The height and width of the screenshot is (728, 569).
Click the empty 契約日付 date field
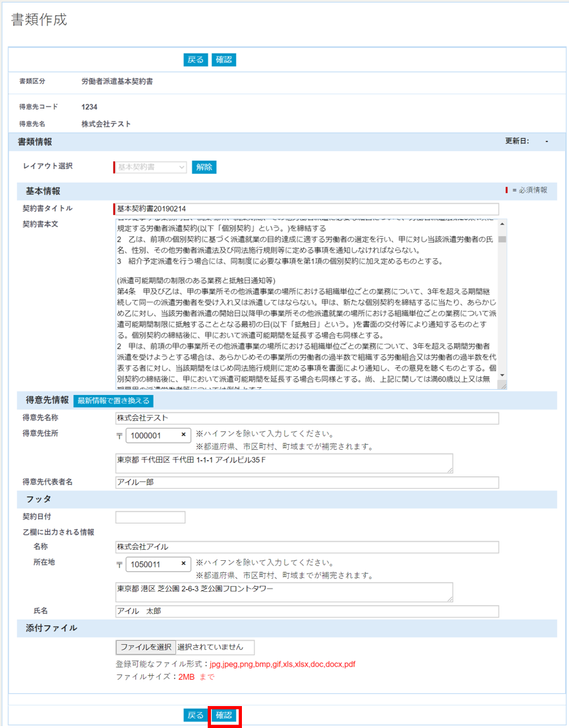click(x=150, y=517)
